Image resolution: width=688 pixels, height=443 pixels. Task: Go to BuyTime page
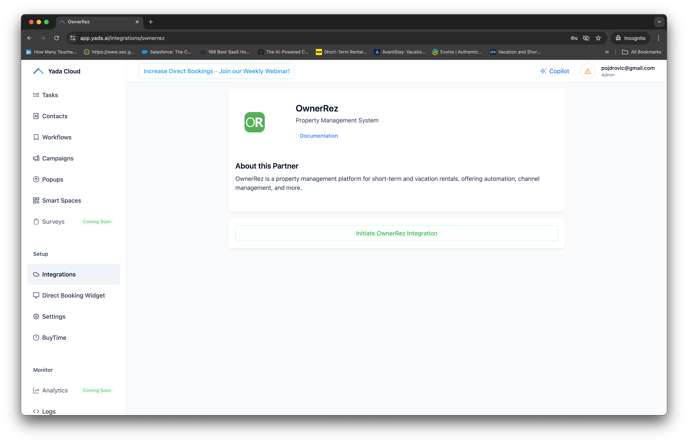coord(74,338)
